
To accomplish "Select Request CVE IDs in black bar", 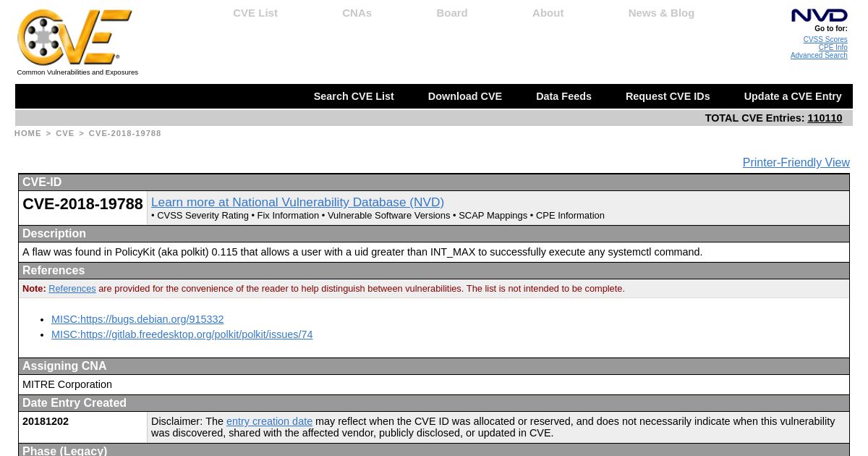I will pos(668,96).
